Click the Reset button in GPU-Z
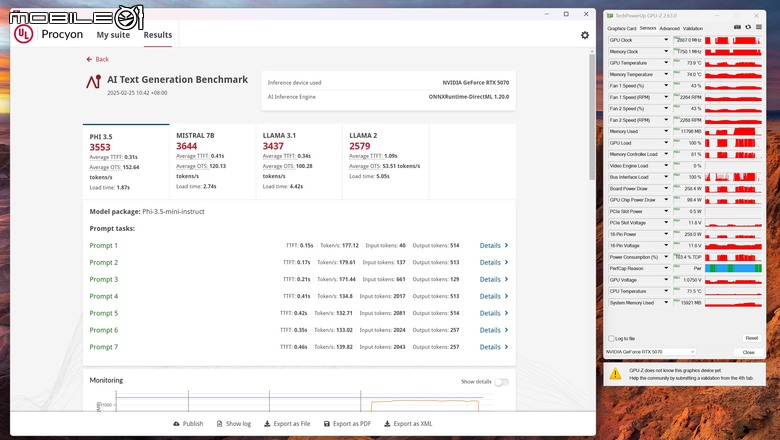The height and width of the screenshot is (440, 780). (x=752, y=338)
